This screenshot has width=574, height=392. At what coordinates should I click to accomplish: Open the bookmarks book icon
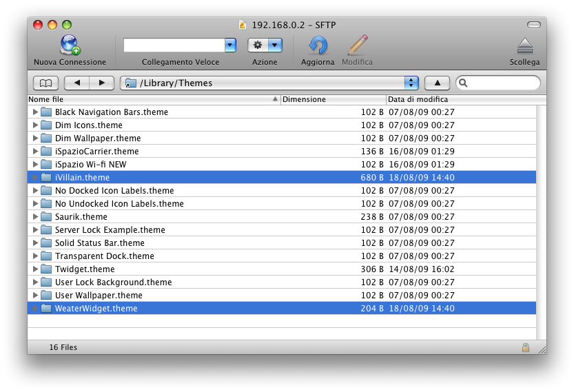tap(45, 83)
